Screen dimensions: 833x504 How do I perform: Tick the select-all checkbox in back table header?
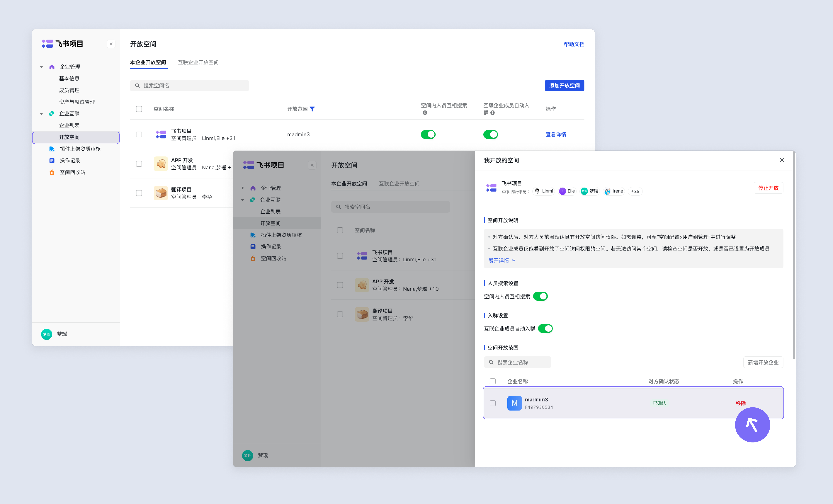(139, 109)
